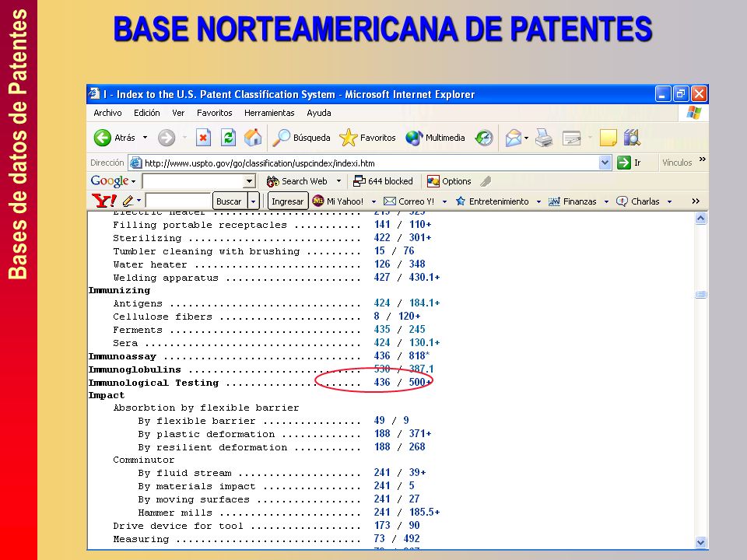Expand the Vínculos links chevron
Viewport: 747px width, 560px height.
702,159
